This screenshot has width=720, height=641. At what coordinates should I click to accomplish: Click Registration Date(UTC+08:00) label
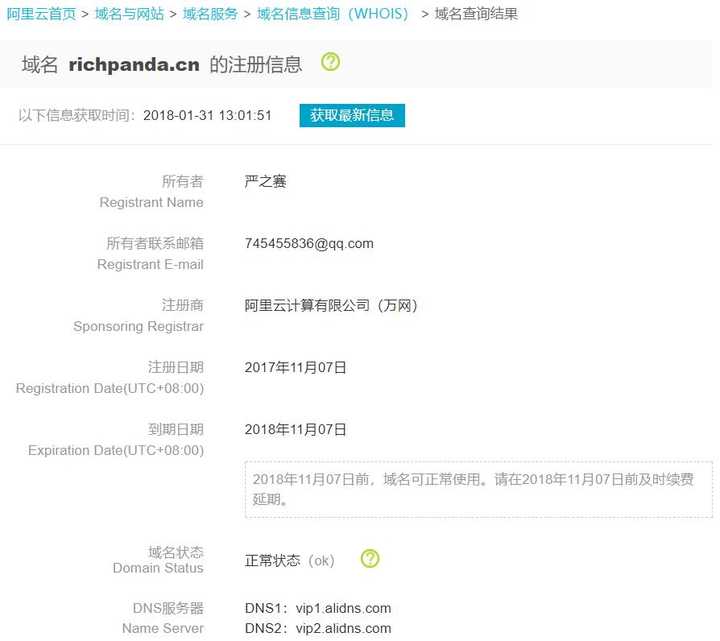pos(110,388)
